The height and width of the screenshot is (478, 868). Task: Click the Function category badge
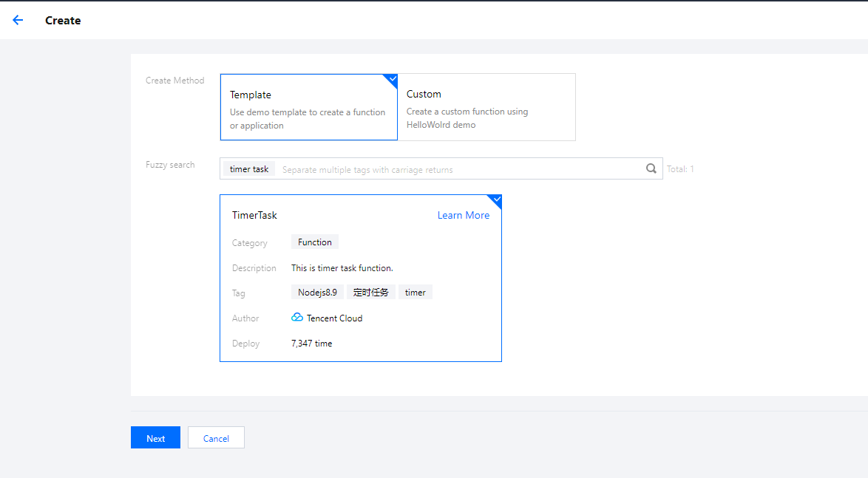point(315,242)
